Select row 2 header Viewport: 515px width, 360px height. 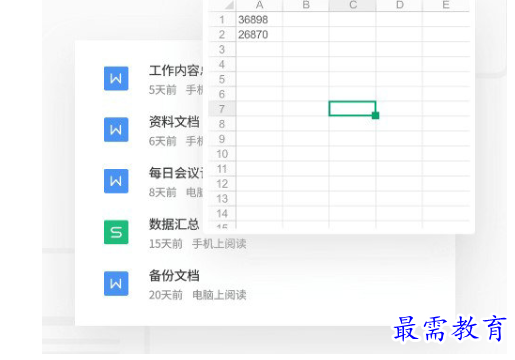pos(222,34)
